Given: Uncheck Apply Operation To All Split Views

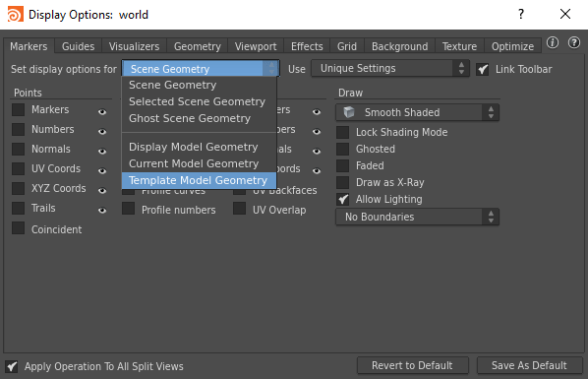Looking at the screenshot, I should 11,366.
